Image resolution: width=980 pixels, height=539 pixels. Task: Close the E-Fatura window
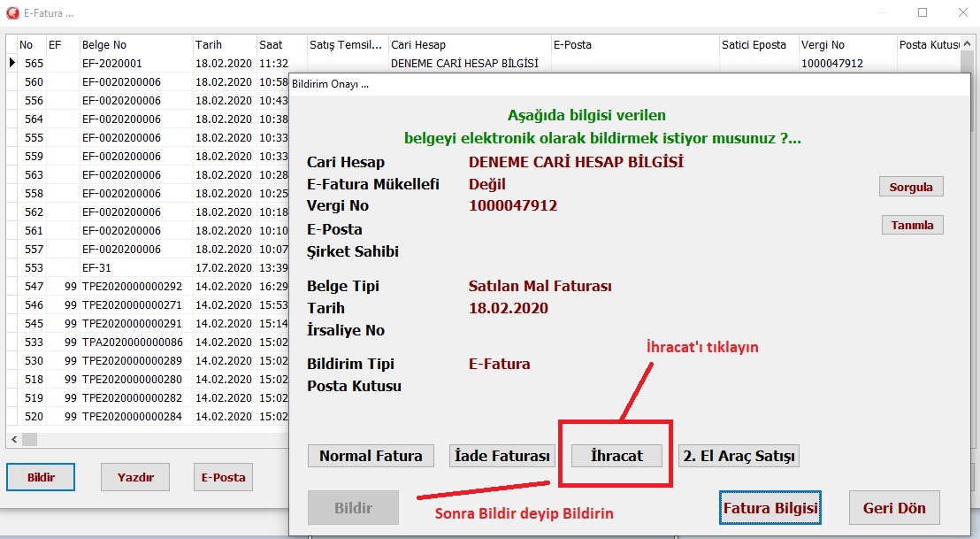[962, 13]
